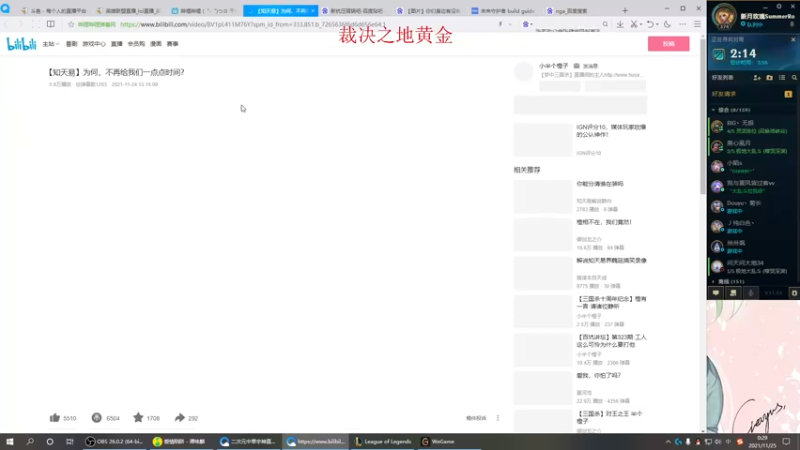
Task: Like the video with thumbs-up icon
Action: [55, 417]
